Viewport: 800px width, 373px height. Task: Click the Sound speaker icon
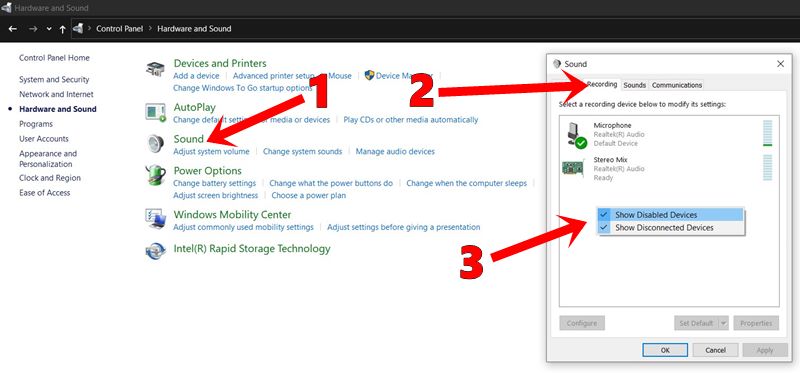[155, 143]
